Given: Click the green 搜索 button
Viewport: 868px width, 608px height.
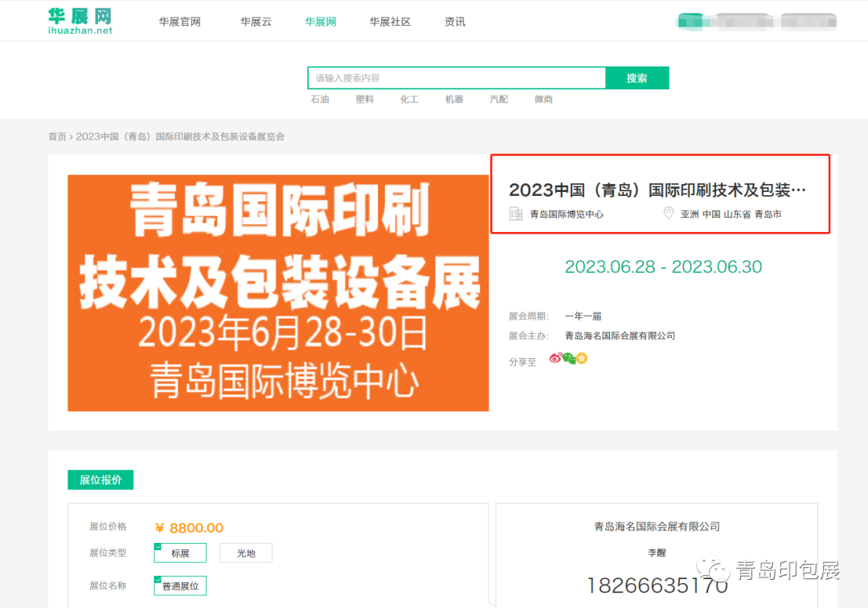Looking at the screenshot, I should point(637,78).
